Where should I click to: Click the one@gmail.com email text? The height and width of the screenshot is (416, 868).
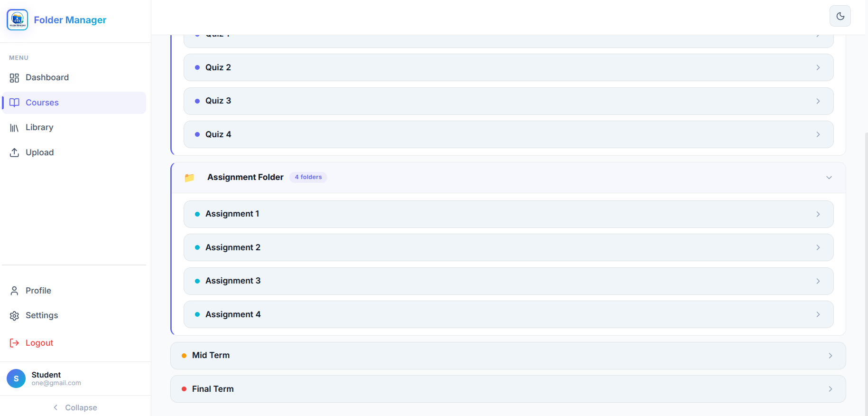click(56, 383)
